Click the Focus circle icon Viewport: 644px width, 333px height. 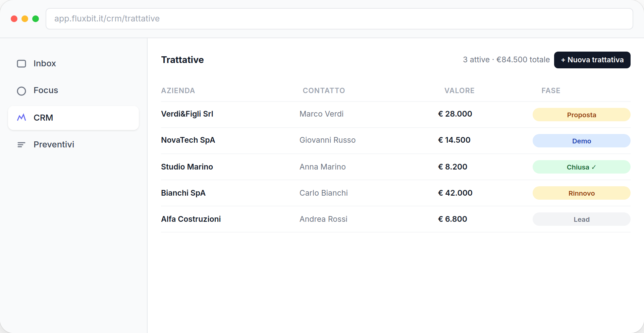21,91
